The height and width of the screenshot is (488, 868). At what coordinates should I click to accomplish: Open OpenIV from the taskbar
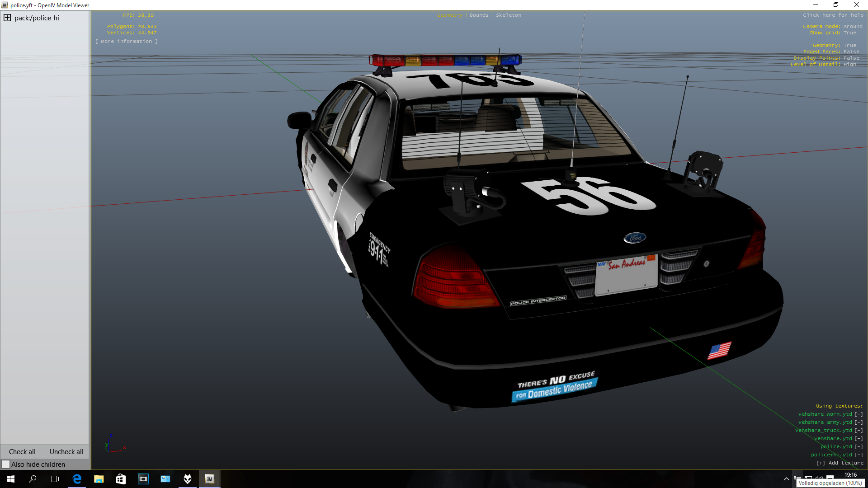click(x=209, y=479)
